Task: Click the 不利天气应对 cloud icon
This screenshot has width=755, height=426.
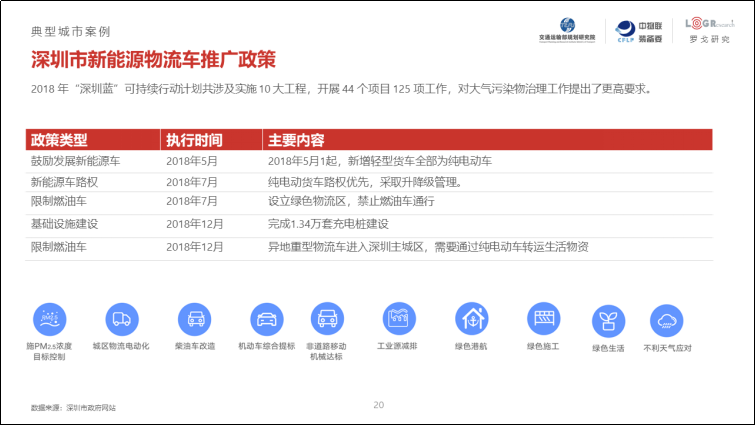Action: coord(667,321)
